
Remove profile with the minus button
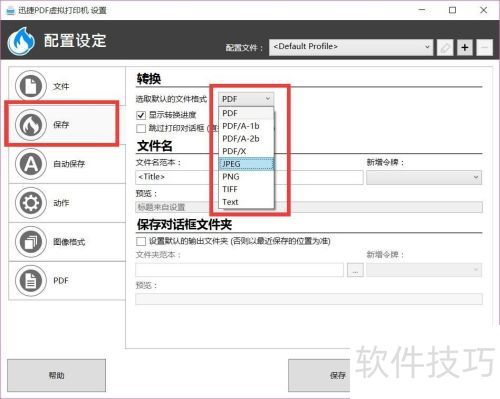point(484,48)
